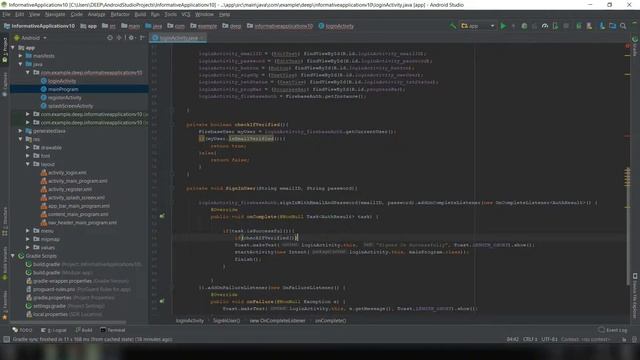The image size is (640, 360).
Task: Open the Build tool window
Action: coord(84,330)
